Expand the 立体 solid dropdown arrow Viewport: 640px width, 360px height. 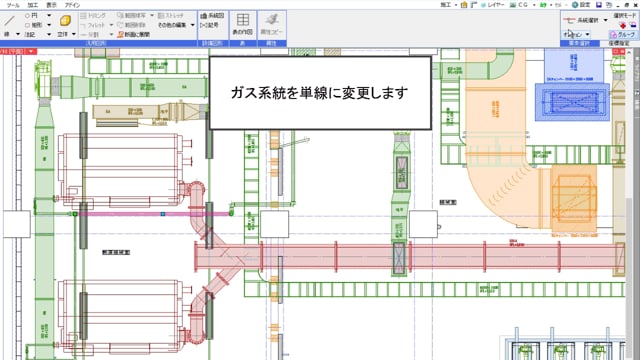click(74, 35)
